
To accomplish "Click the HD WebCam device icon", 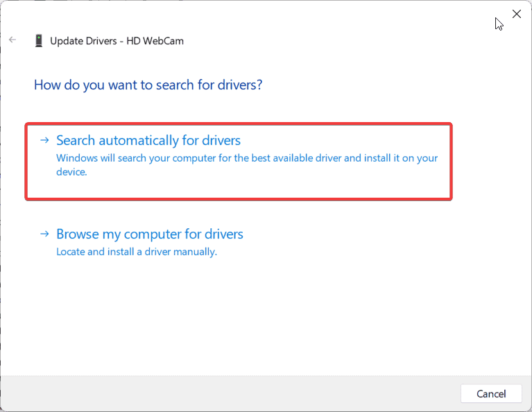I will 39,41.
